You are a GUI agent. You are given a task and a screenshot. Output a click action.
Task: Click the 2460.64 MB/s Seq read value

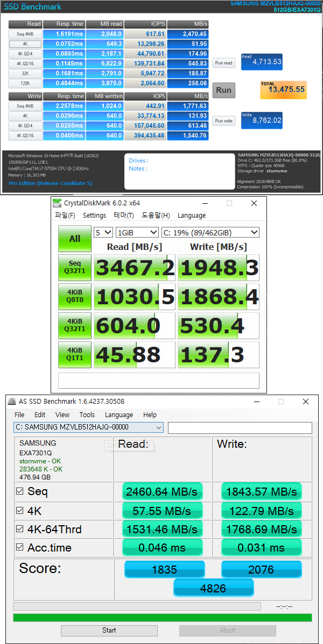[x=163, y=492]
